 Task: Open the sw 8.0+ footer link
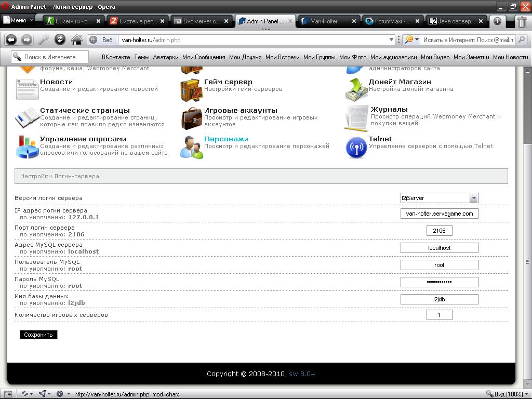click(302, 374)
